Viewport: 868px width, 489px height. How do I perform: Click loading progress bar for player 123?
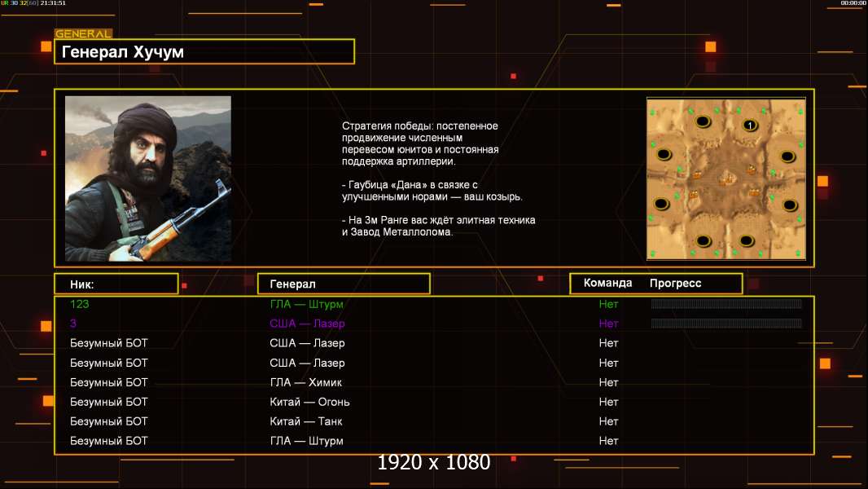tap(726, 303)
